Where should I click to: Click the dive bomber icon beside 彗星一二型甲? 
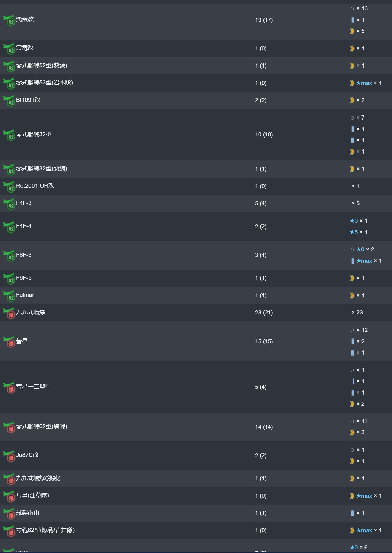pos(9,387)
